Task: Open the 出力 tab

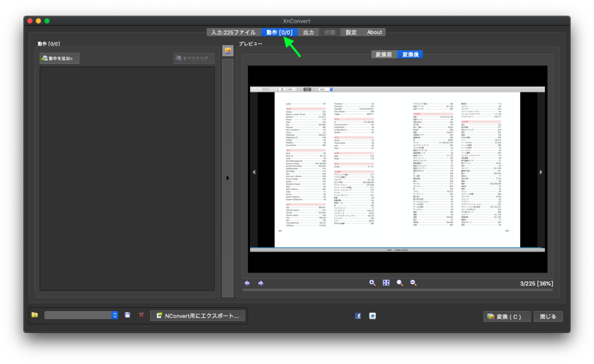Action: click(308, 32)
